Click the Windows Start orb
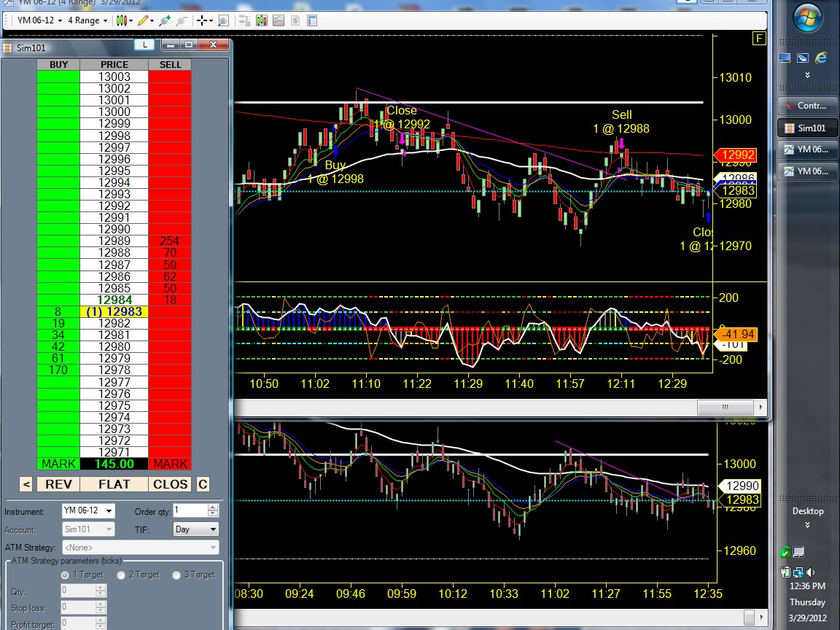This screenshot has width=840, height=630. point(807,19)
